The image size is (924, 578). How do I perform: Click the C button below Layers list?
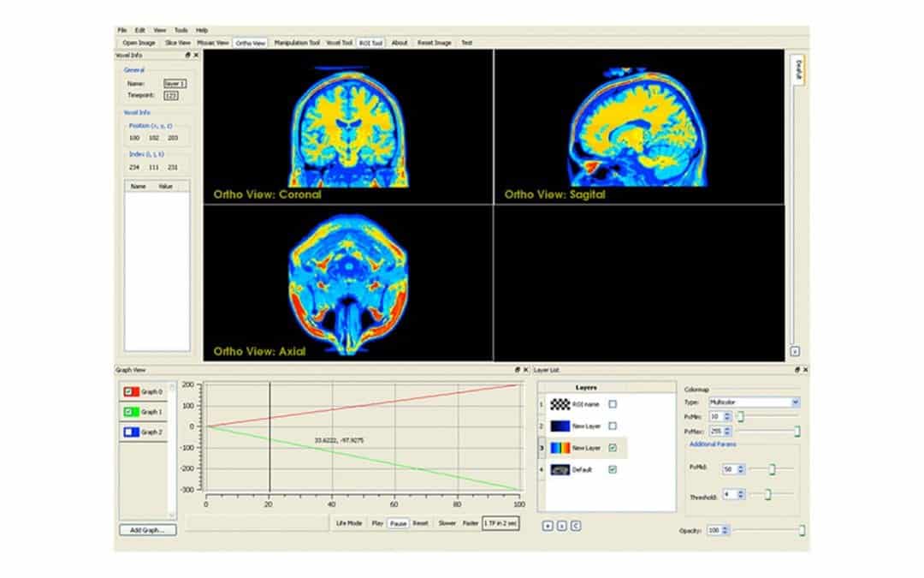576,526
